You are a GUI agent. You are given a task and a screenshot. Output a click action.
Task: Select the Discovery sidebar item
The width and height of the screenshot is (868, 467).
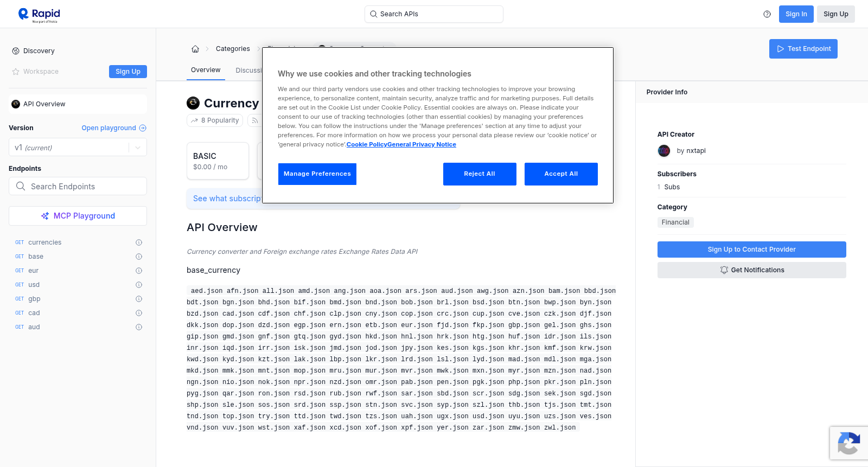pyautogui.click(x=39, y=51)
